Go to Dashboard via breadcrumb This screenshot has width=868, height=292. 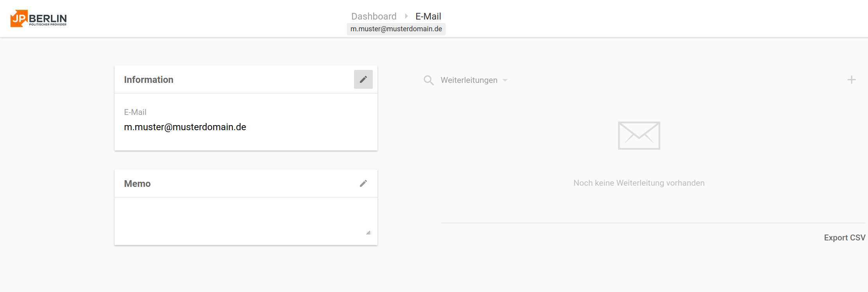pos(374,16)
